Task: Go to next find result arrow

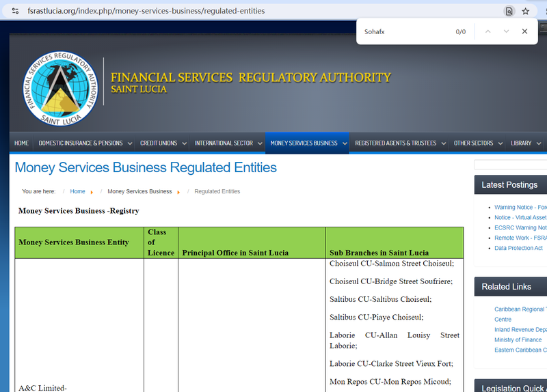Action: coord(506,31)
